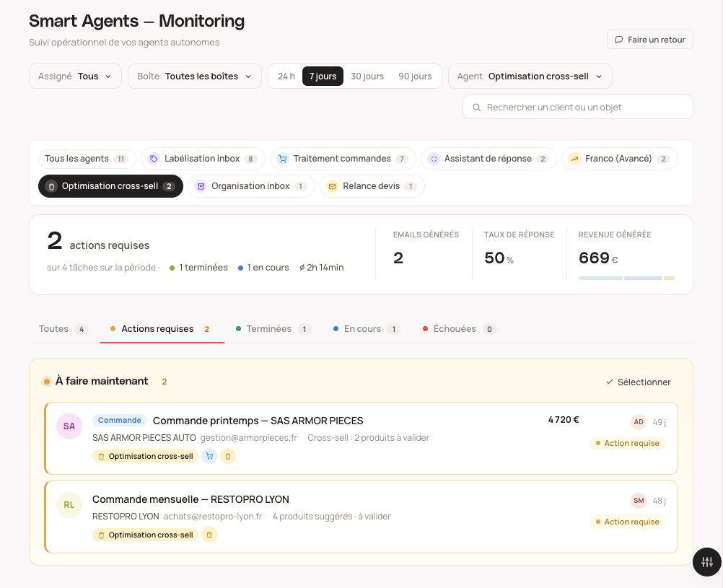Click the blue revenue bar segment
The image size is (723, 588).
pyautogui.click(x=643, y=278)
